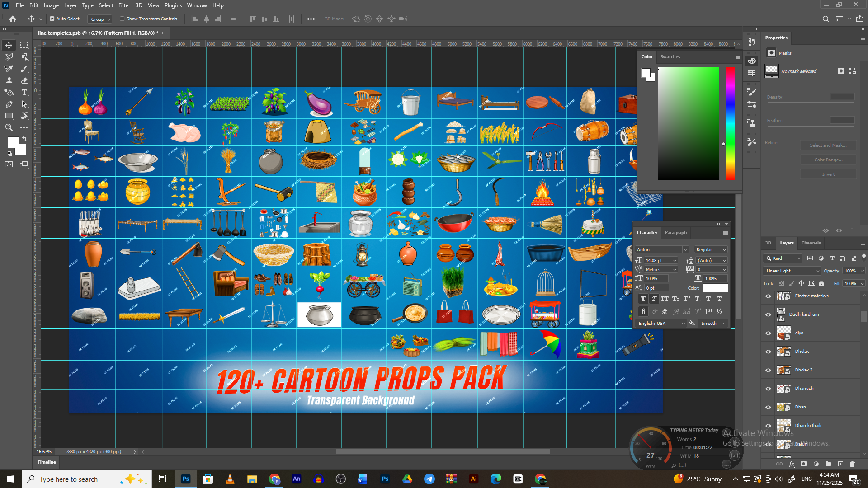The height and width of the screenshot is (488, 868).
Task: Select the Eraser tool
Action: [24, 81]
